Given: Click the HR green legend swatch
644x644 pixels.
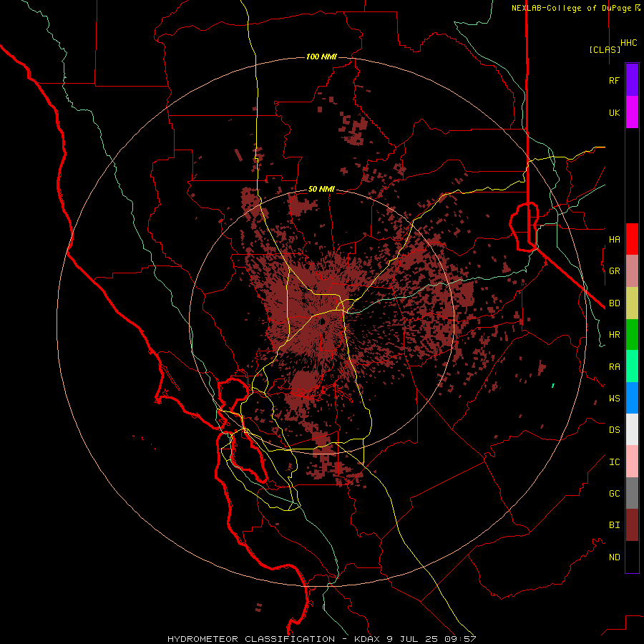Looking at the screenshot, I should pyautogui.click(x=632, y=335).
